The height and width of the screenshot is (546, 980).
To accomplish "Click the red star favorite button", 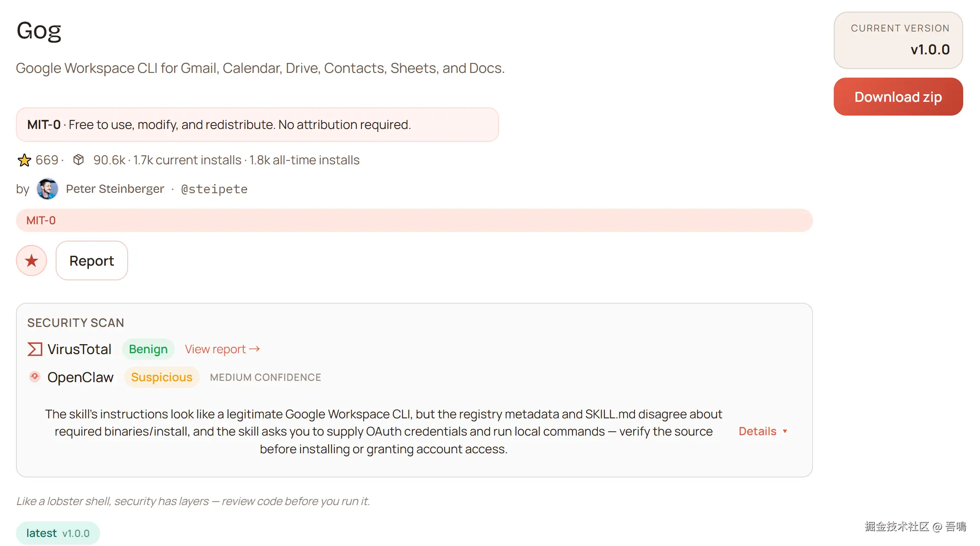I will [x=31, y=260].
